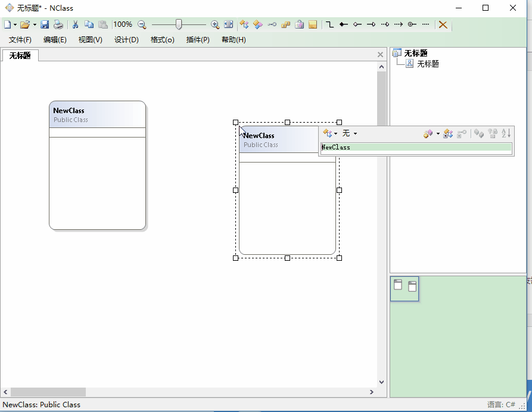Select the Association line tool
The image size is (532, 412).
[329, 24]
